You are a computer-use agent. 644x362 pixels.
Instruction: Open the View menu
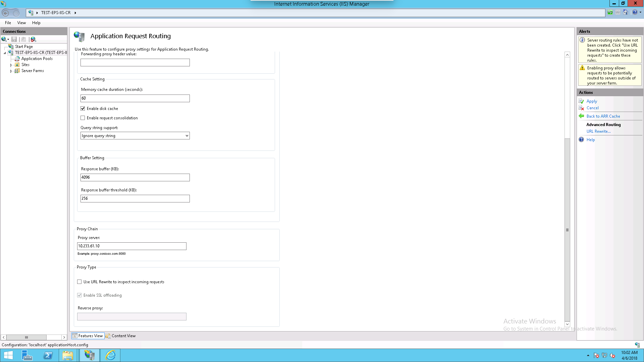(x=21, y=23)
